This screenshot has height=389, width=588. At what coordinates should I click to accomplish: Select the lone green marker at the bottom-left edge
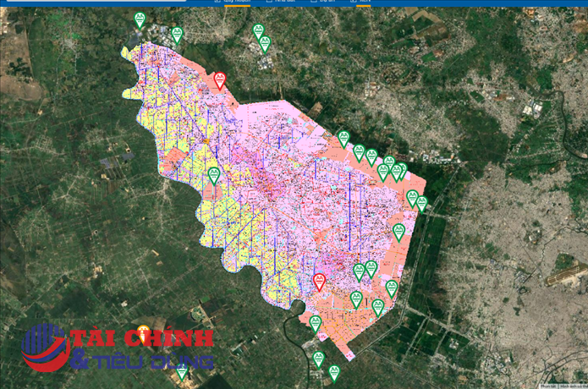[x=182, y=372]
